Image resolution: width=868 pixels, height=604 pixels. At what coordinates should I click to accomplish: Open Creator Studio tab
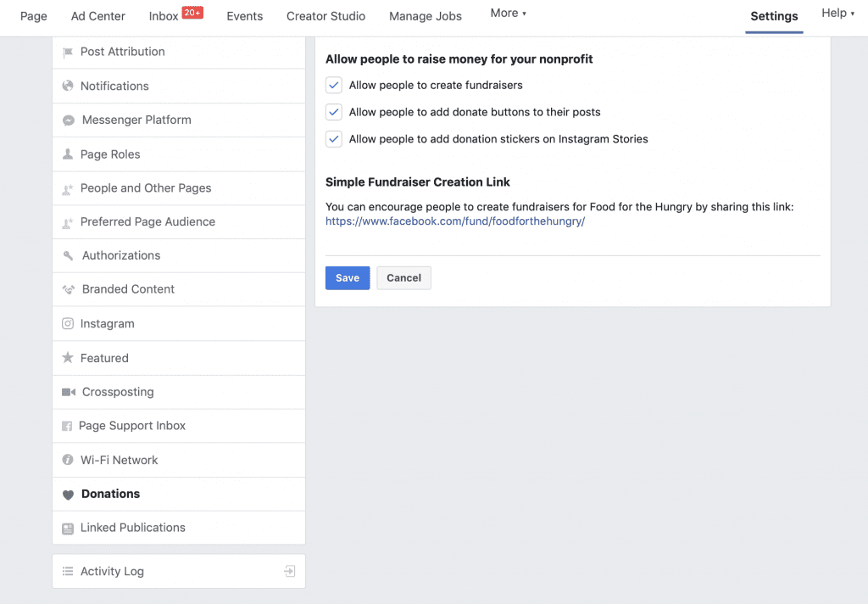click(x=326, y=17)
